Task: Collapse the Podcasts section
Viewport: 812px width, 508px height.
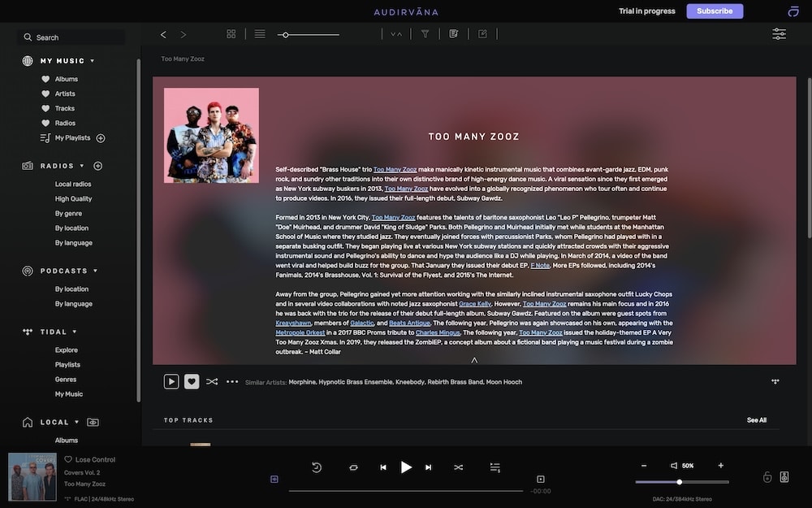Action: [95, 271]
